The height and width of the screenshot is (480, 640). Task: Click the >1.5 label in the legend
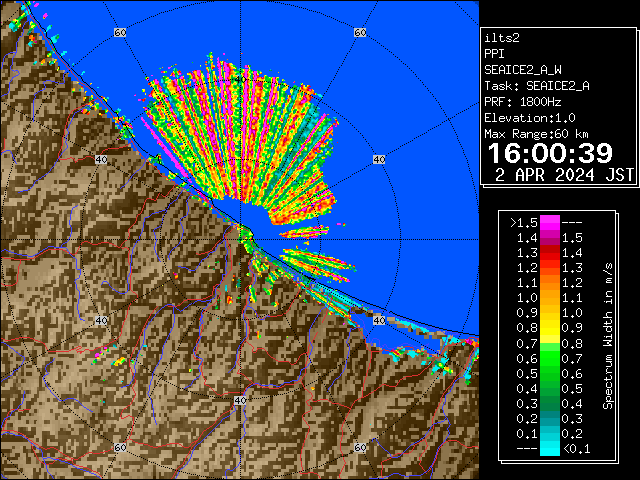523,223
